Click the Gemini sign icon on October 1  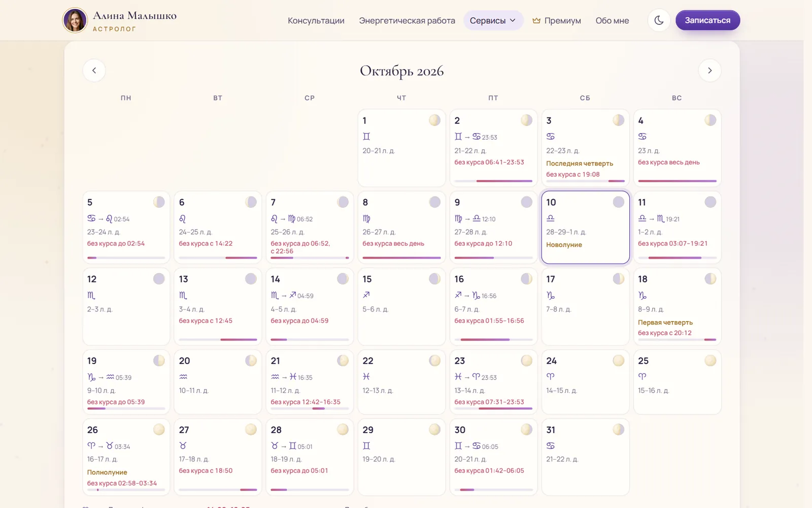(366, 136)
